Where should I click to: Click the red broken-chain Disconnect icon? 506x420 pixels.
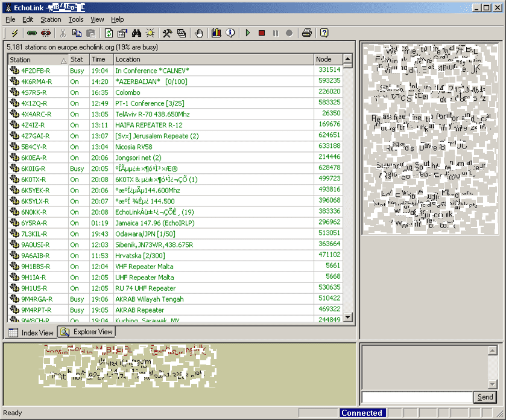tap(46, 33)
